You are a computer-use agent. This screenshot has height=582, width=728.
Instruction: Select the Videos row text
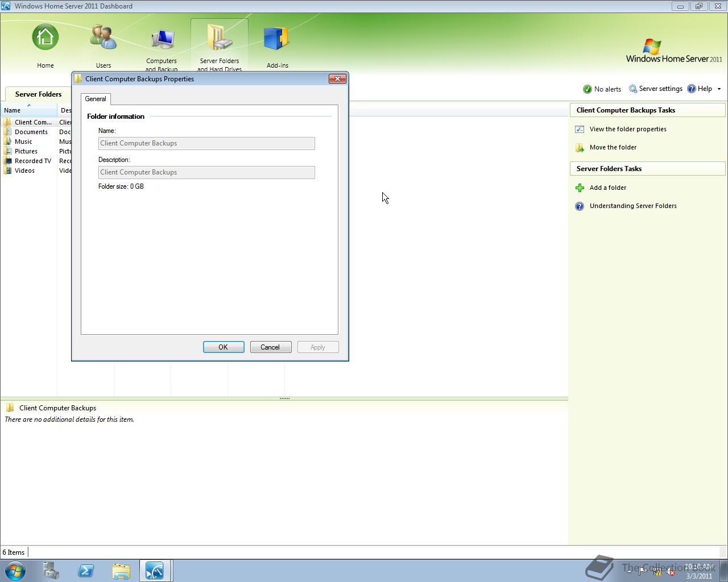click(24, 171)
